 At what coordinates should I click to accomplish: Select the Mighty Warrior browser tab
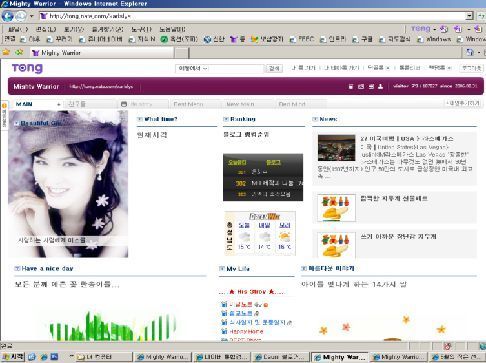(x=102, y=53)
